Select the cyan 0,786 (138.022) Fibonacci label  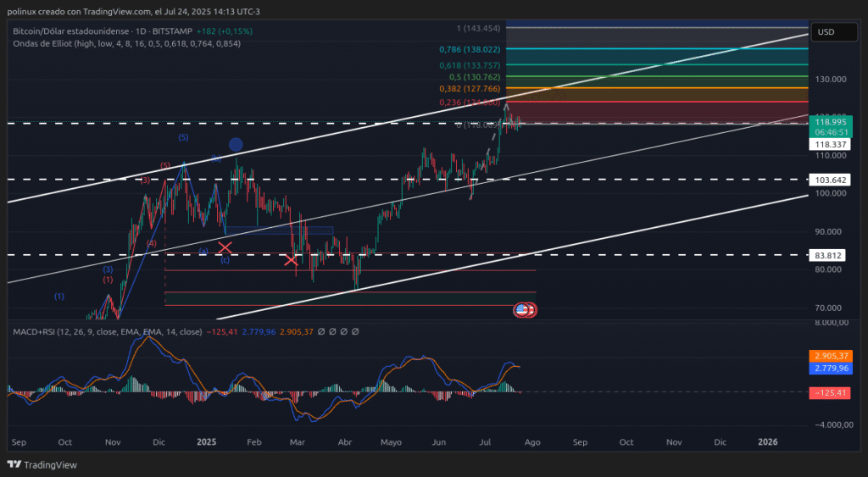point(467,50)
